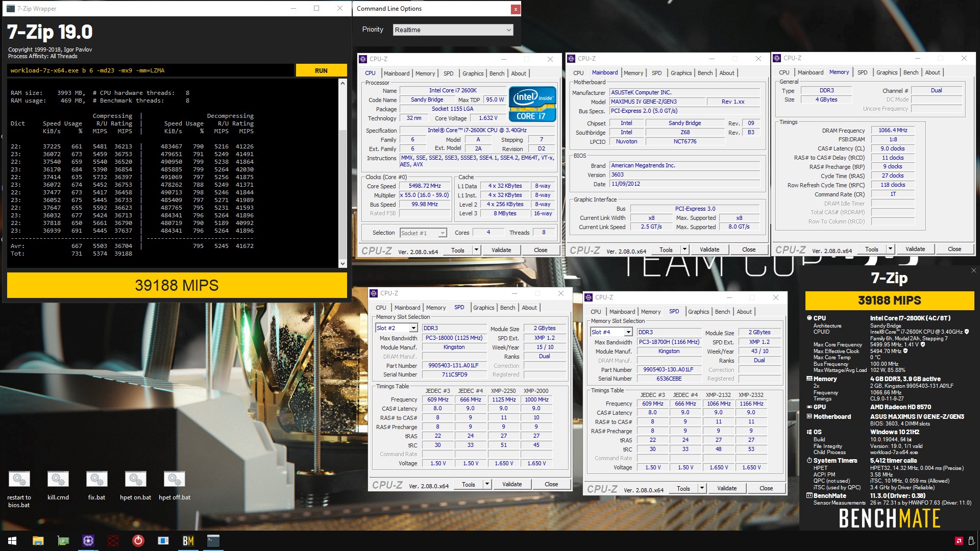Click the Part Number 9905403-131.A01LF field
Screen dimensions: 980x551
click(x=453, y=366)
